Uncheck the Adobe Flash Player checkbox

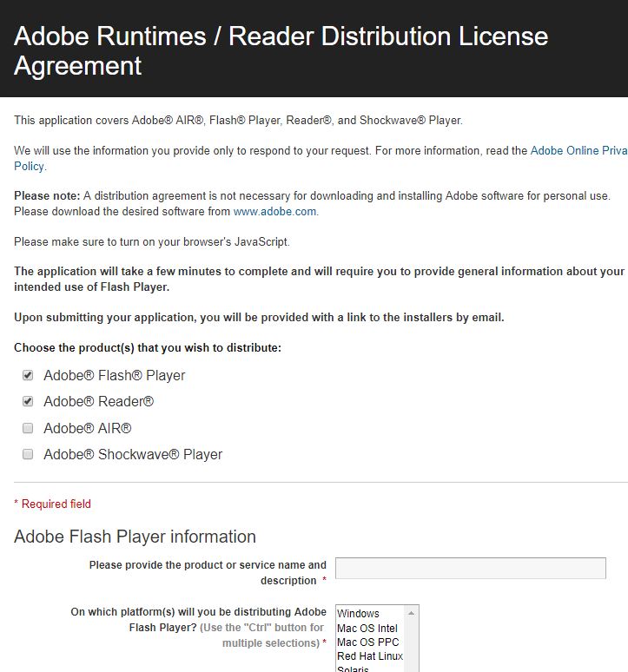tap(28, 375)
